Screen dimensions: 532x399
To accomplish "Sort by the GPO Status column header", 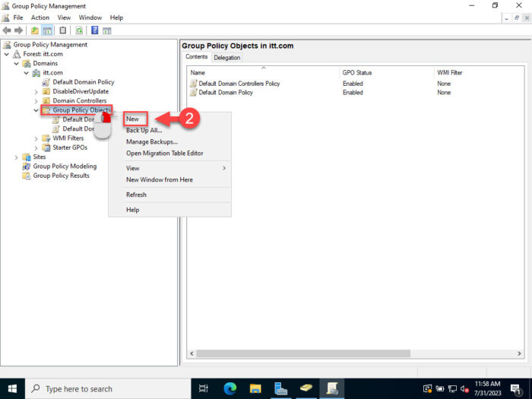I will pos(387,73).
